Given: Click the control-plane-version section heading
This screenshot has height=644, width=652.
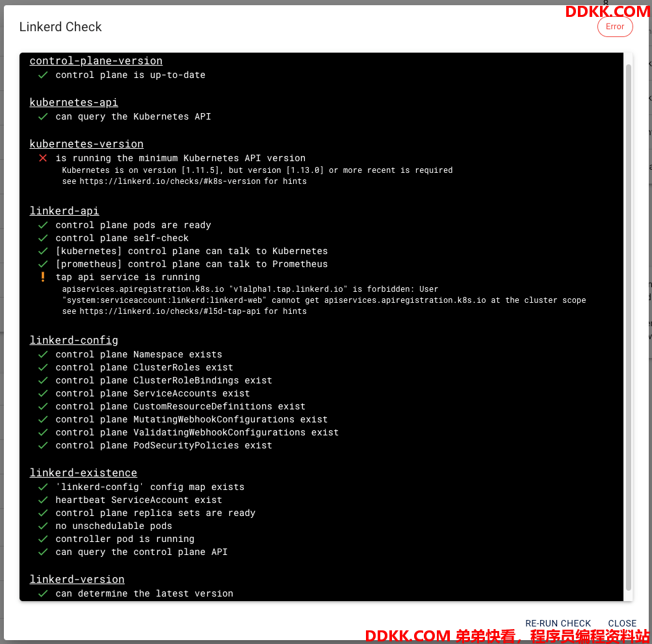Looking at the screenshot, I should [96, 60].
